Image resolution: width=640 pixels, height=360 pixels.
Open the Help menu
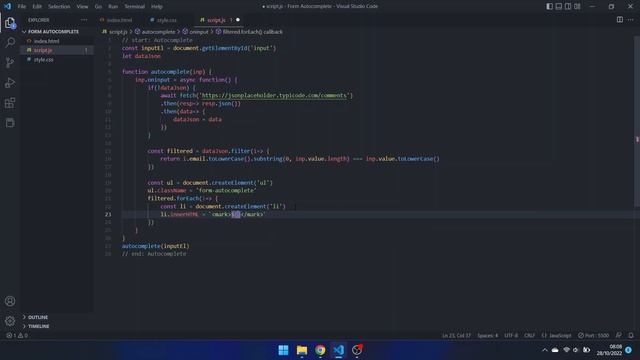pyautogui.click(x=157, y=7)
